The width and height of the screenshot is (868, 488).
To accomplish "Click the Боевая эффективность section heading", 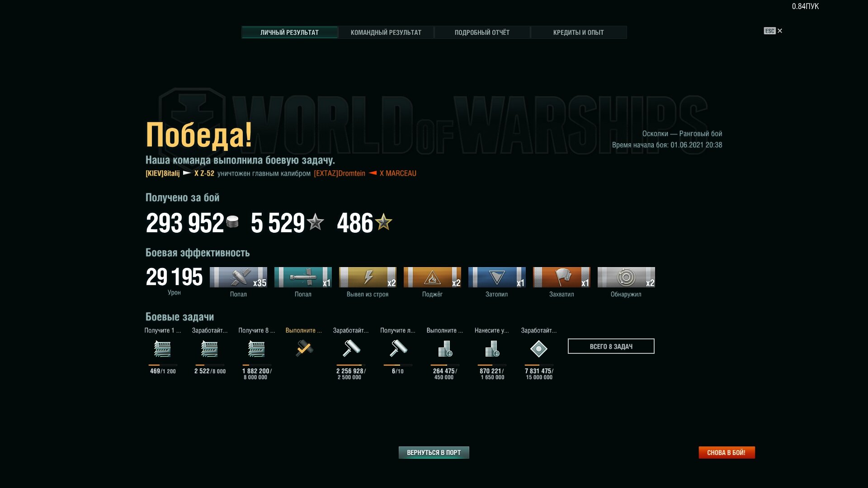I will pos(197,253).
